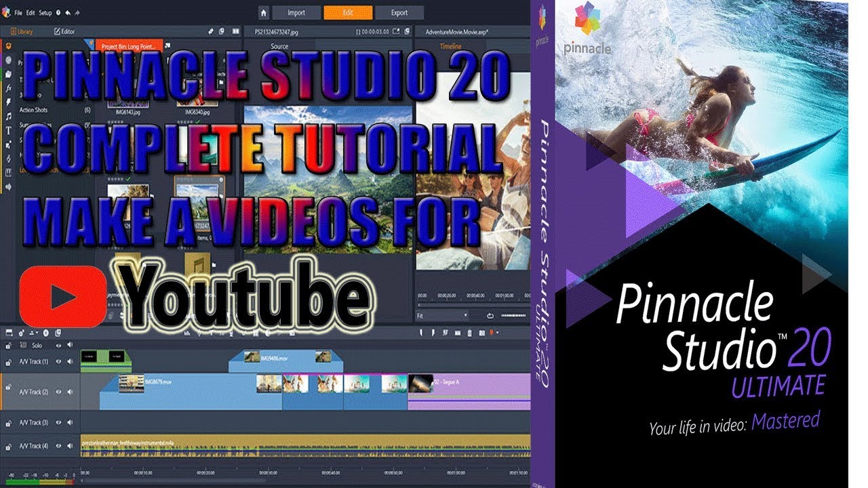The width and height of the screenshot is (868, 488).
Task: Open the File menu
Action: pyautogui.click(x=18, y=13)
